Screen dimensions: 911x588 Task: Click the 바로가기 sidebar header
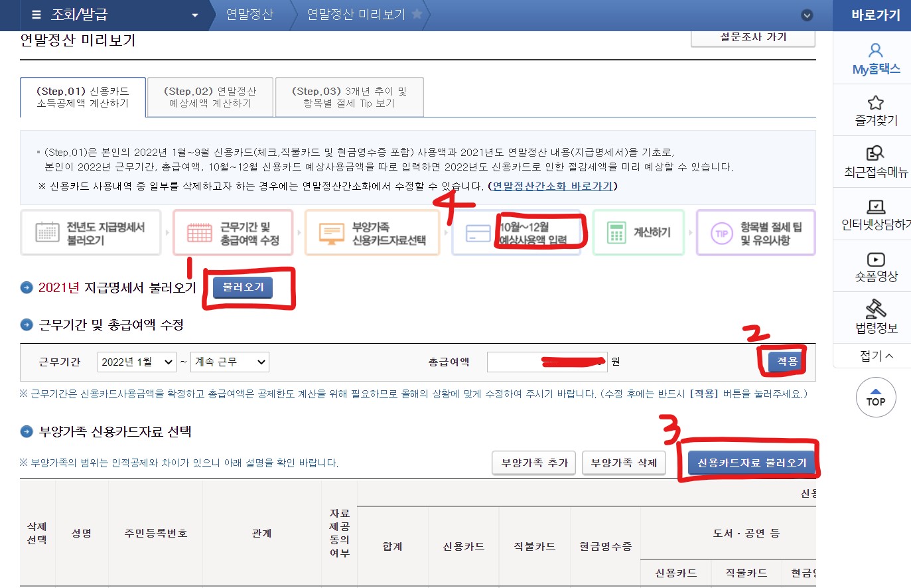(876, 15)
